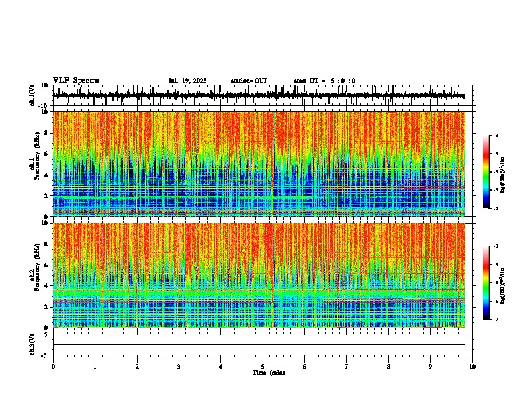Image resolution: width=532 pixels, height=411 pixels.
Task: Click the "Time (min)" axis label
Action: pyautogui.click(x=269, y=373)
